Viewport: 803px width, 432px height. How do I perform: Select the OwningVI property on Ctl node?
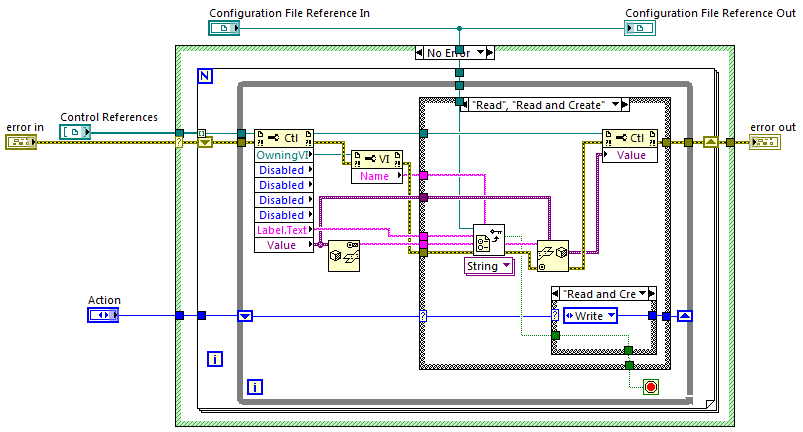(283, 155)
